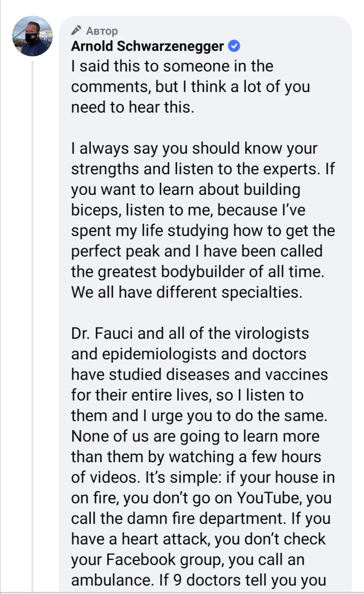Click the blue verified badge
Image resolution: width=364 pixels, height=594 pixels.
(235, 46)
